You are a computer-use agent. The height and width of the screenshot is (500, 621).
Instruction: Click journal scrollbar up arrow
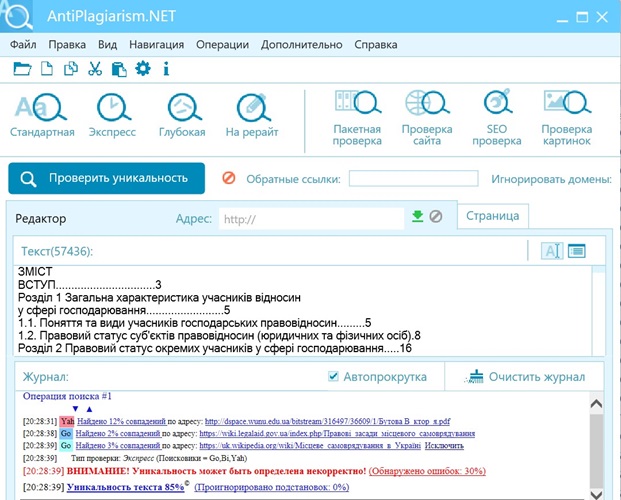click(596, 404)
